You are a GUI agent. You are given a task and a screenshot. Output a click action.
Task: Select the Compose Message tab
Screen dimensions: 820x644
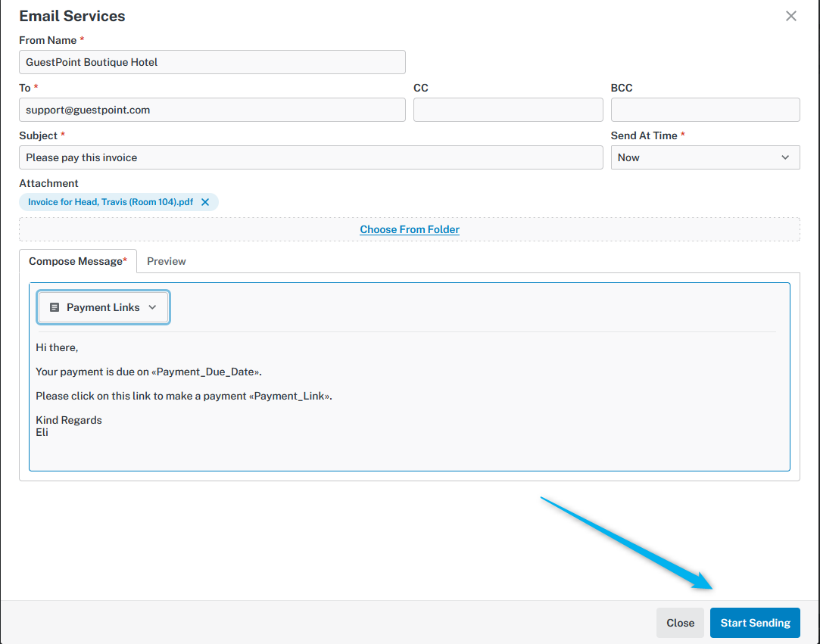pos(78,261)
